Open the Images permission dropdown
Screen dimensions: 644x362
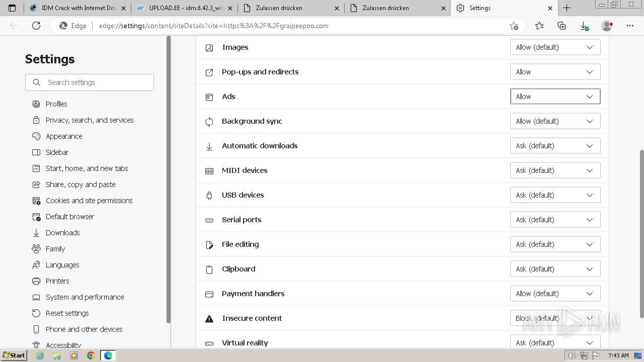pyautogui.click(x=555, y=47)
